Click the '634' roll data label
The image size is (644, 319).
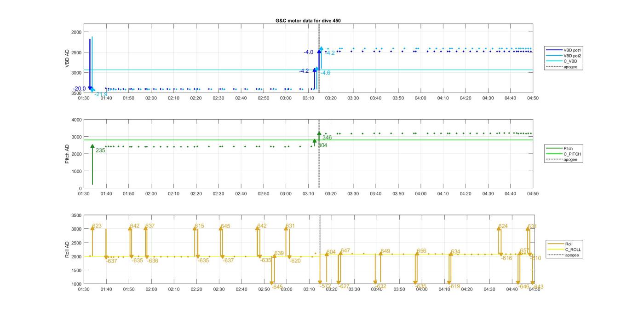[x=455, y=252]
